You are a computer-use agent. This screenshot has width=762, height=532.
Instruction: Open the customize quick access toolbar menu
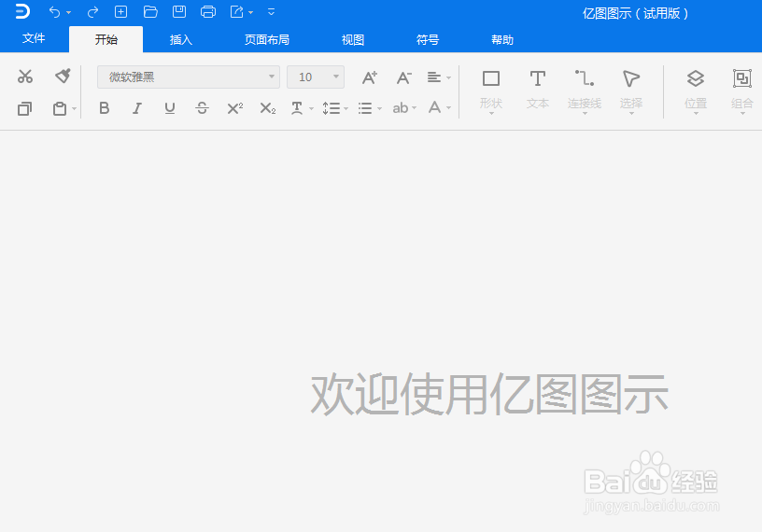tap(271, 11)
